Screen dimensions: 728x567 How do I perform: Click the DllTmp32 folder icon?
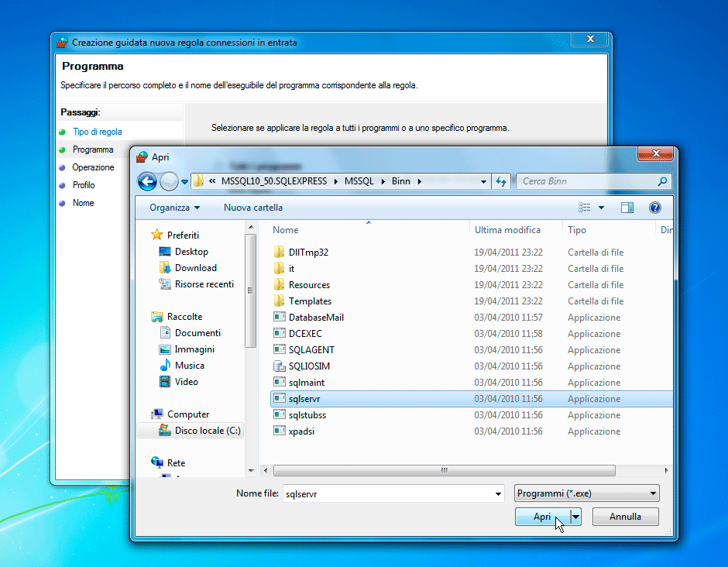(279, 253)
